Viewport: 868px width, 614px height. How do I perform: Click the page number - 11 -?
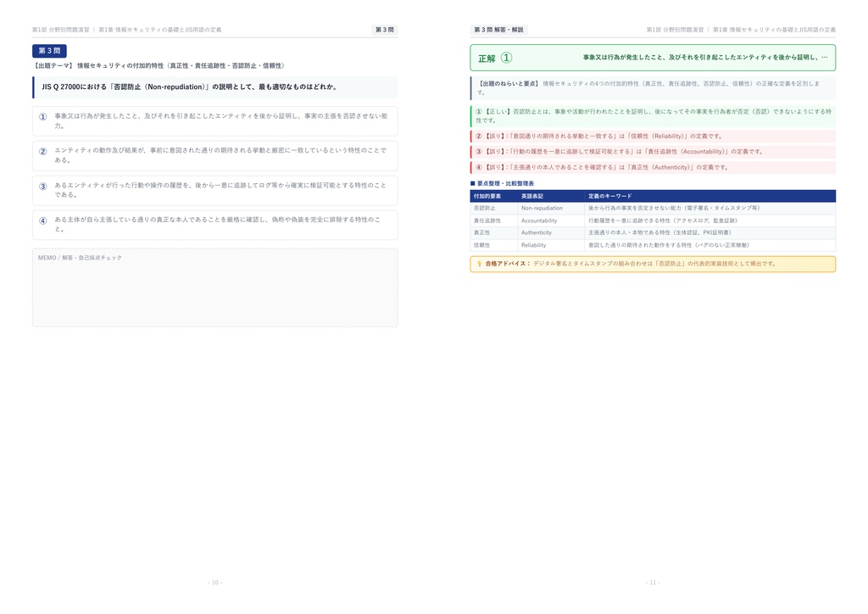tap(653, 583)
